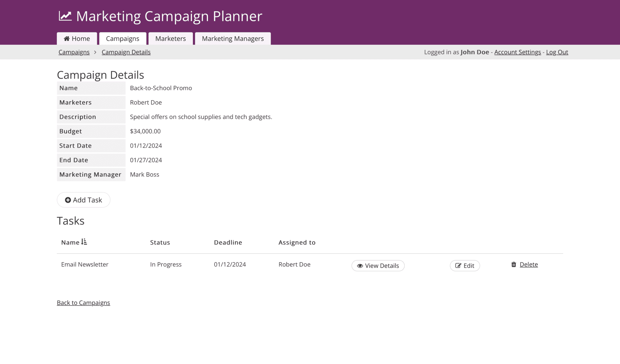The width and height of the screenshot is (620, 364).
Task: Click the eye icon on View Details
Action: coord(360,266)
